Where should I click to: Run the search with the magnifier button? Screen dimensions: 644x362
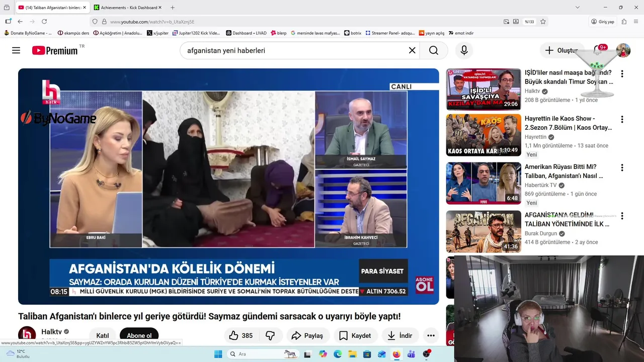(x=434, y=50)
